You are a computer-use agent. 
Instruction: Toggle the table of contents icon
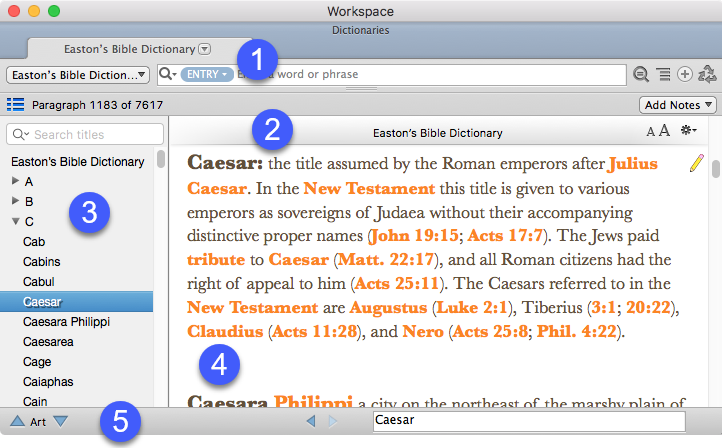(x=15, y=104)
